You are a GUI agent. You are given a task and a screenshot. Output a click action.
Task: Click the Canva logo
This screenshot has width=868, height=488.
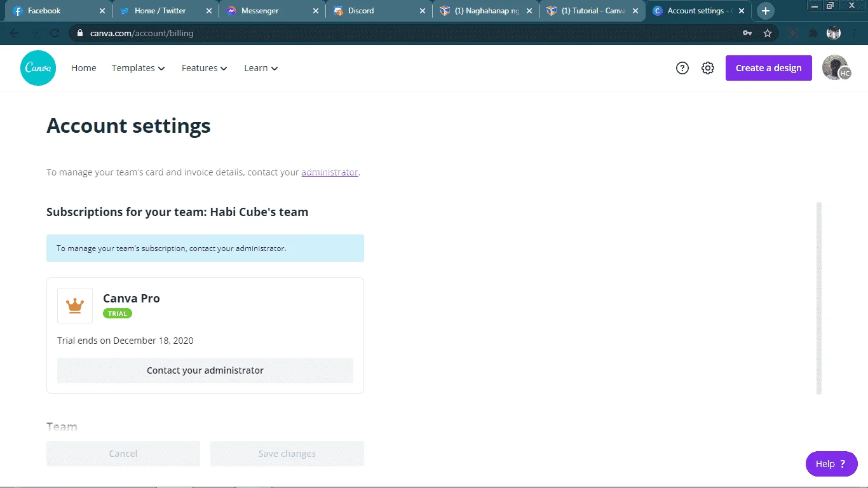pyautogui.click(x=38, y=68)
